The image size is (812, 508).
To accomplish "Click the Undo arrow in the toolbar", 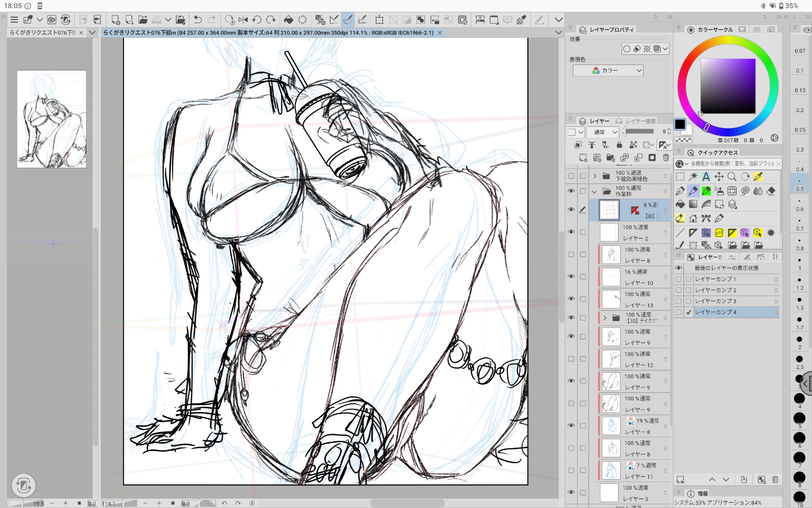I will click(198, 20).
